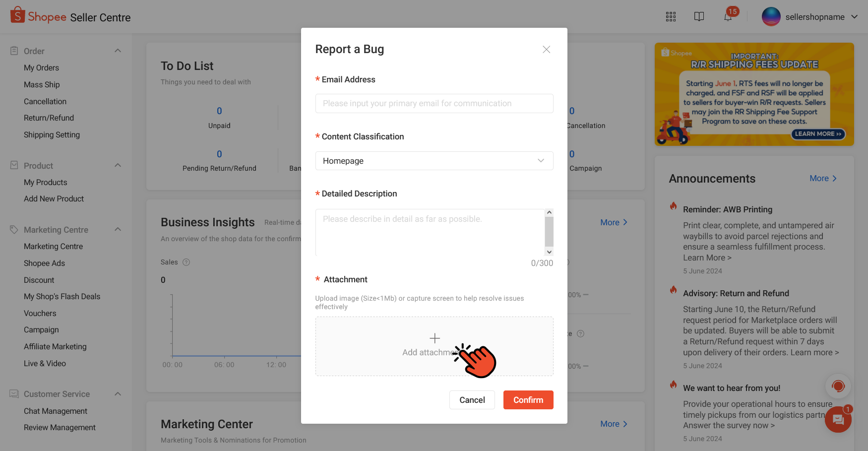Go to Shopee Ads in sidebar
868x451 pixels.
44,263
